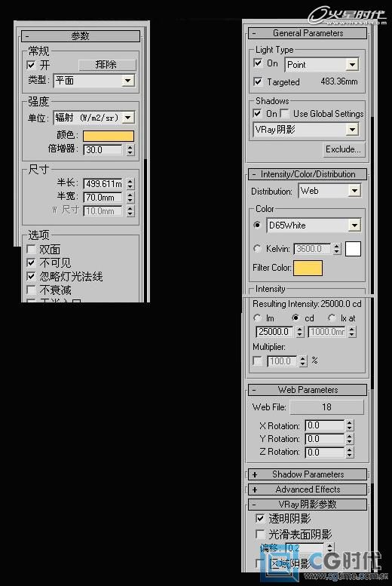Enable Use Global Settings checkbox
The height and width of the screenshot is (586, 392).
coord(285,113)
